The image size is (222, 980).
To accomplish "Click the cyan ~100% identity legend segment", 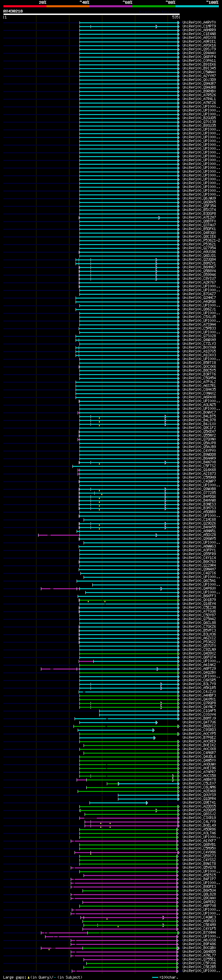I will pyautogui.click(x=197, y=6).
